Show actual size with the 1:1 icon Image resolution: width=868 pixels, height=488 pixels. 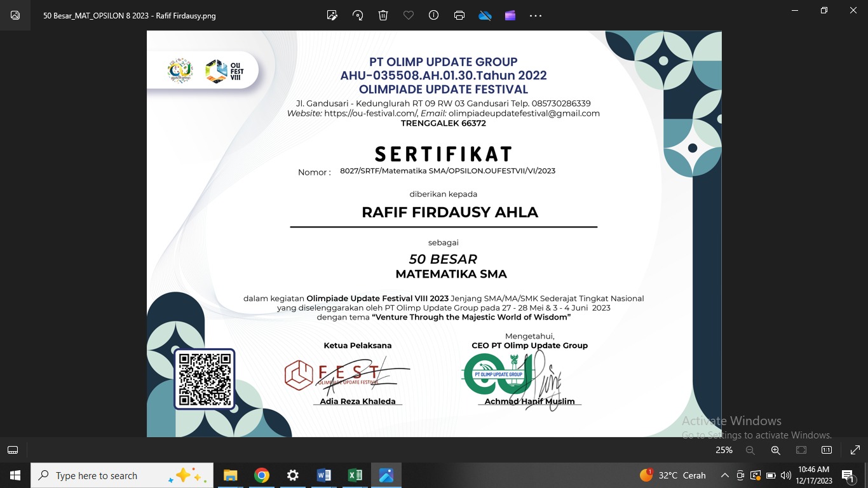tap(827, 450)
